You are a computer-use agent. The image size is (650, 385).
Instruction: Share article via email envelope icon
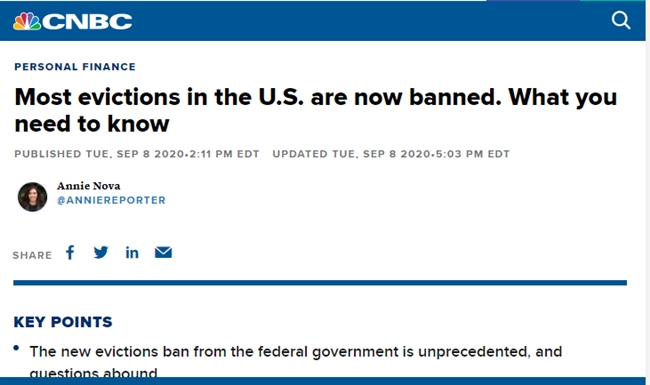click(163, 252)
